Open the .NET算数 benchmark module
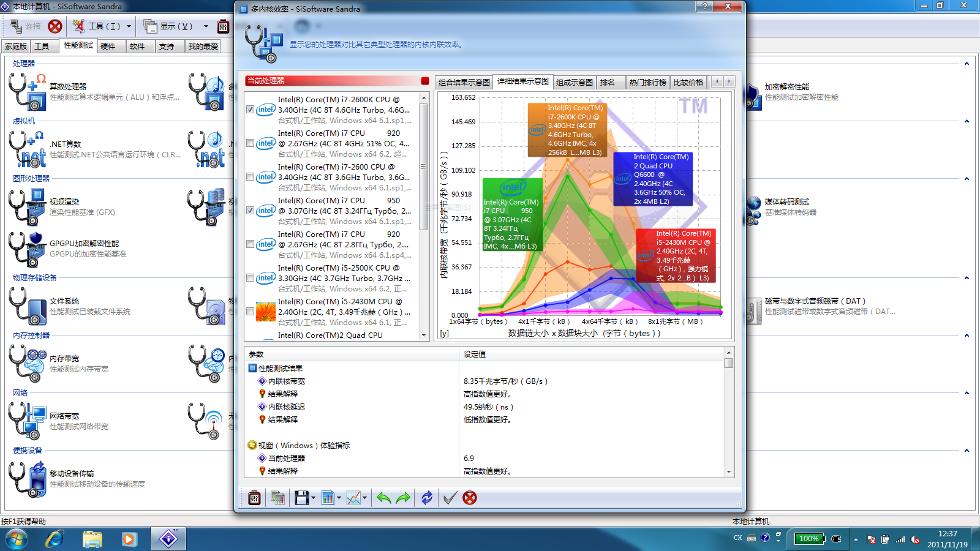Image resolution: width=980 pixels, height=551 pixels. point(95,149)
